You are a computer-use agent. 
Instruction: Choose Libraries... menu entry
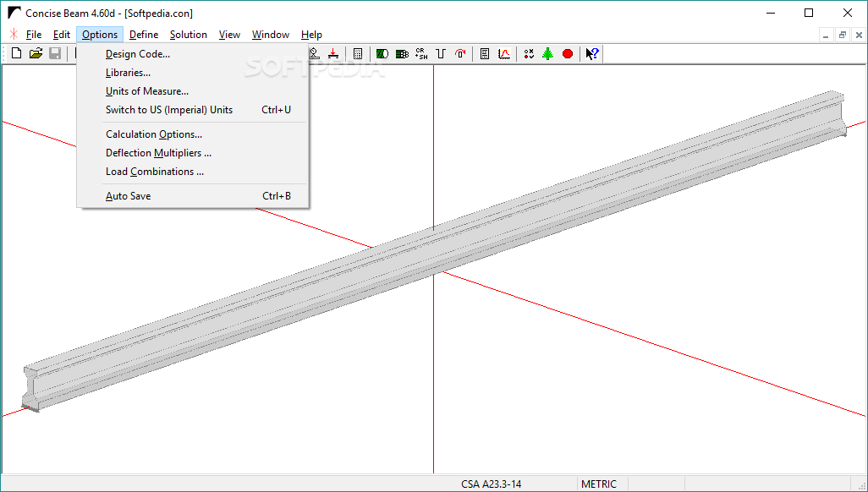point(192,73)
